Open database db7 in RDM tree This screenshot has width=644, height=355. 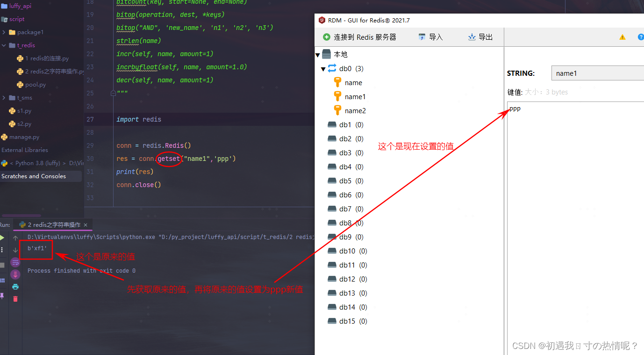345,209
